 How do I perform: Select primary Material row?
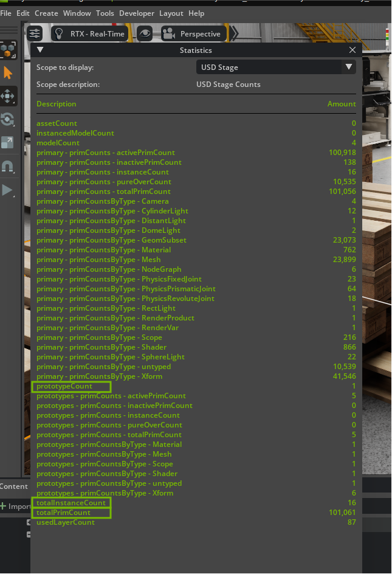(x=196, y=250)
